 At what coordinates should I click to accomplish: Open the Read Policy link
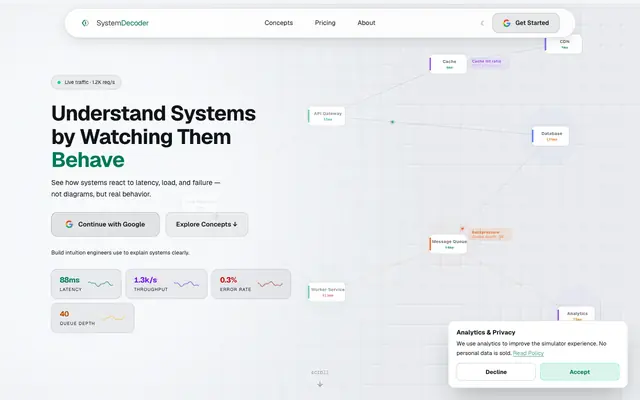click(x=528, y=353)
